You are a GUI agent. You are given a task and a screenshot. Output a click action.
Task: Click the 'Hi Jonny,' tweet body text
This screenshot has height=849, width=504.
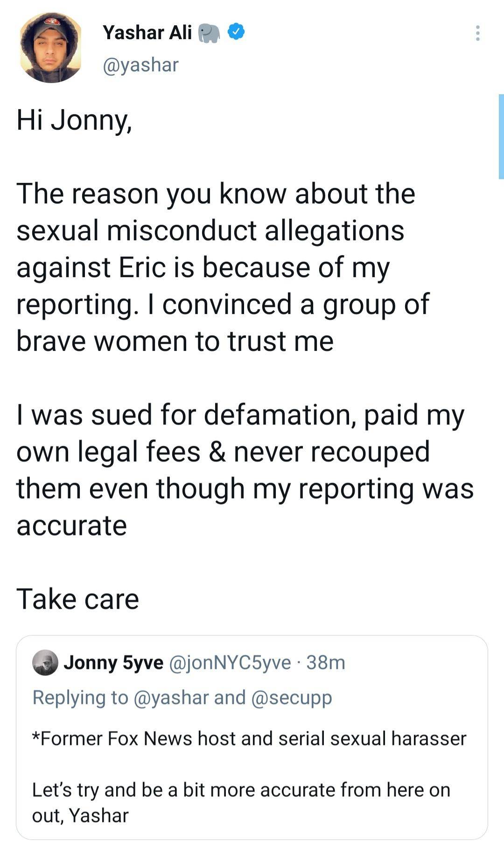75,119
